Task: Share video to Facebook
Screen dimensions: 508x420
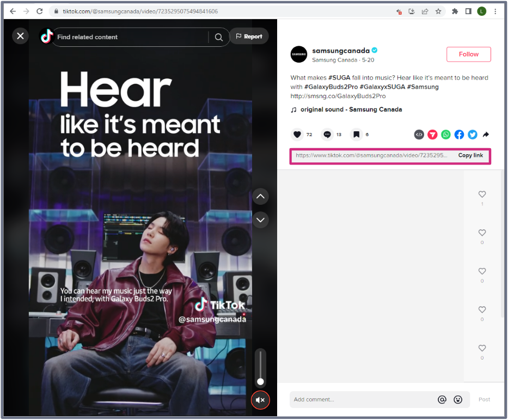Action: 459,135
